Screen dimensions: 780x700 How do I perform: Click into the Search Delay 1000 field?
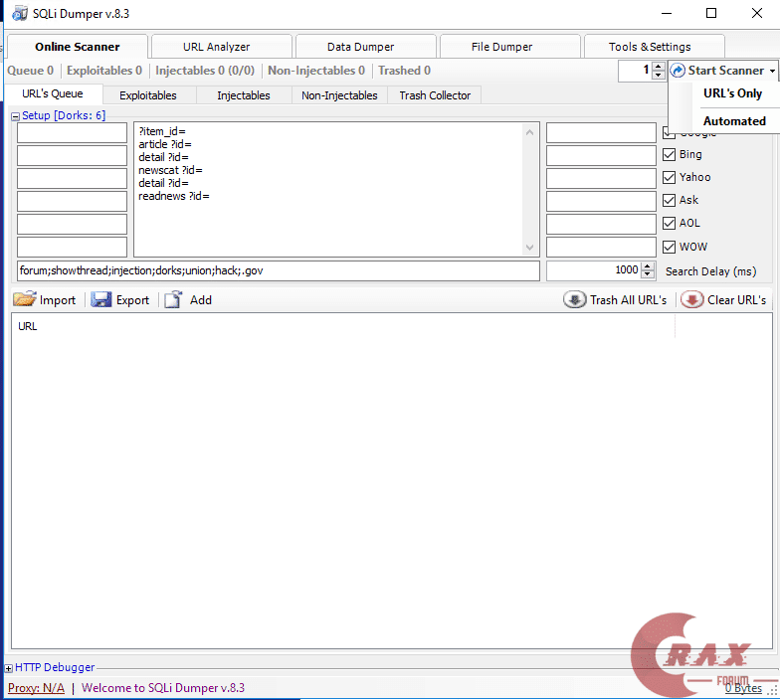(593, 270)
